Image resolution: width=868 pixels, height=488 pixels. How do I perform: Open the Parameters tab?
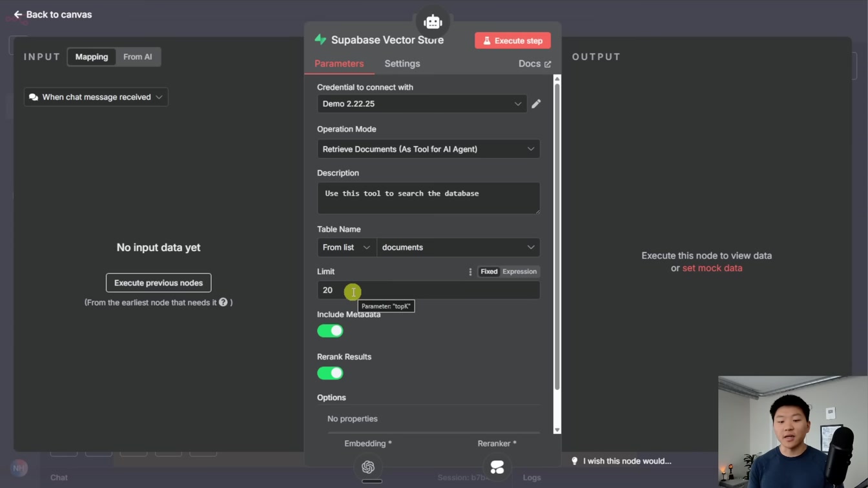[339, 63]
